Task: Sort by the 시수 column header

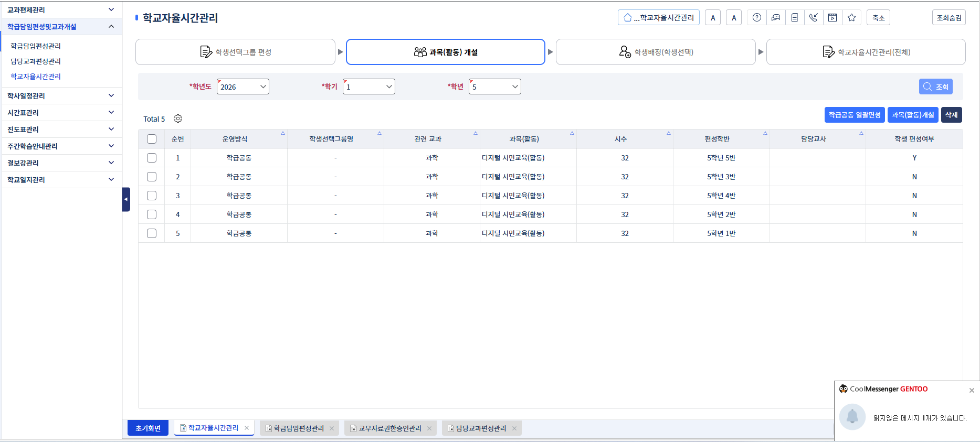Action: pos(620,139)
